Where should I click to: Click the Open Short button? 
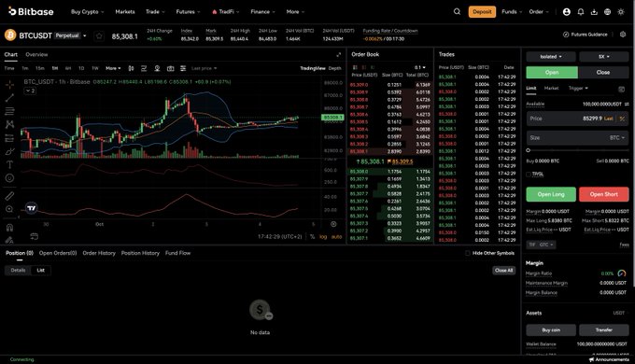tap(604, 194)
